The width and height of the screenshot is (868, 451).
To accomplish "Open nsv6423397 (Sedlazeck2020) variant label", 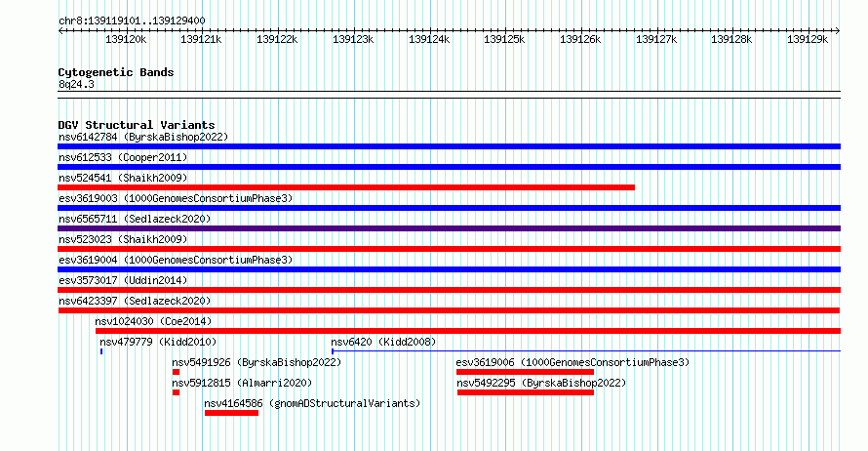I will [x=135, y=301].
